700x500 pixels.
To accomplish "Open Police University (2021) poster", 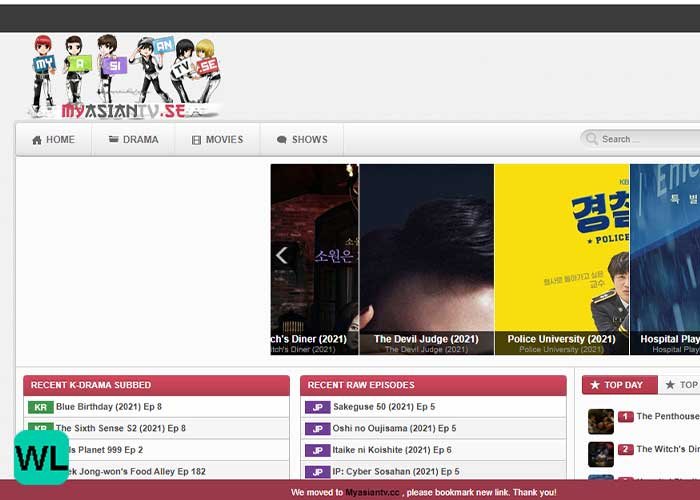I will [x=562, y=259].
